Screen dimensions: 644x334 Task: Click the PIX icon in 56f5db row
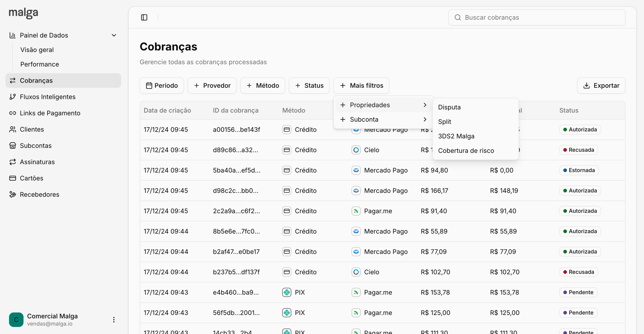pyautogui.click(x=287, y=313)
